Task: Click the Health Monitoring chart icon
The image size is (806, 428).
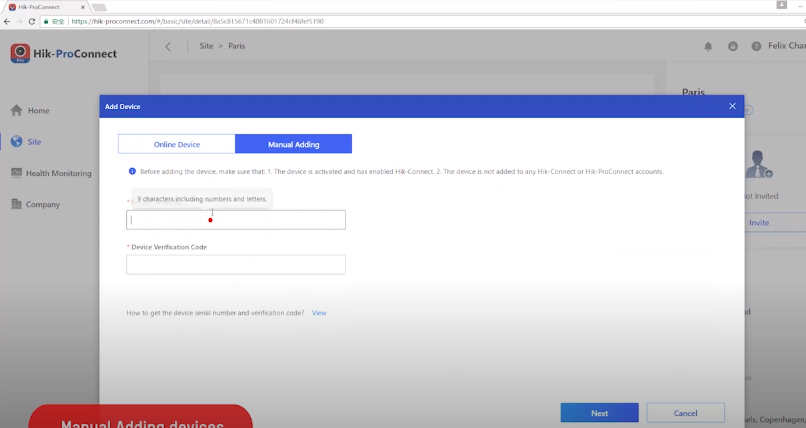Action: pyautogui.click(x=16, y=173)
